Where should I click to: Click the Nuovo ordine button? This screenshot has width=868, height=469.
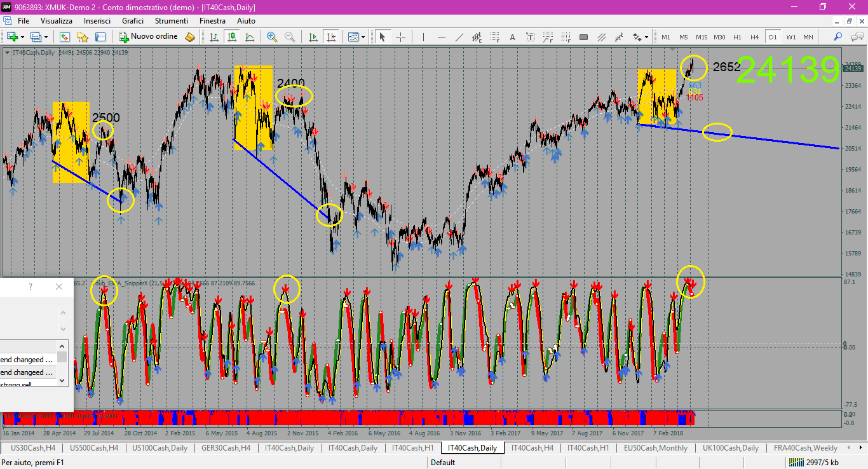(x=148, y=37)
